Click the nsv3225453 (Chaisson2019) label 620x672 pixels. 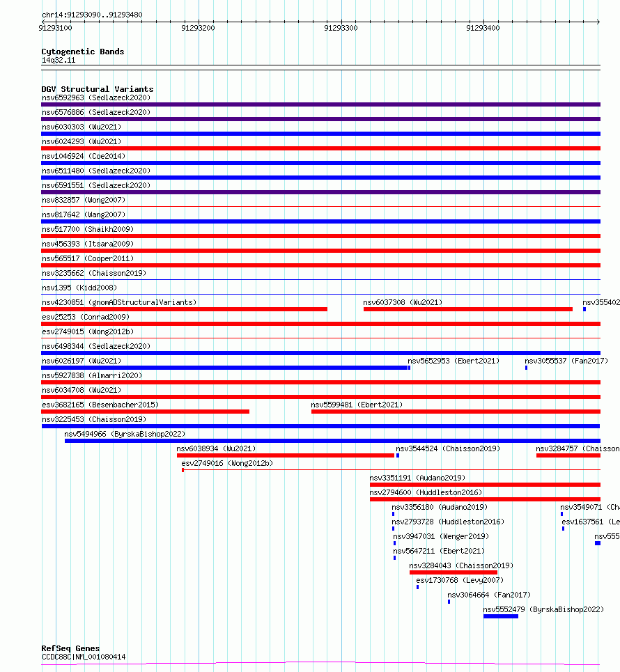(94, 419)
